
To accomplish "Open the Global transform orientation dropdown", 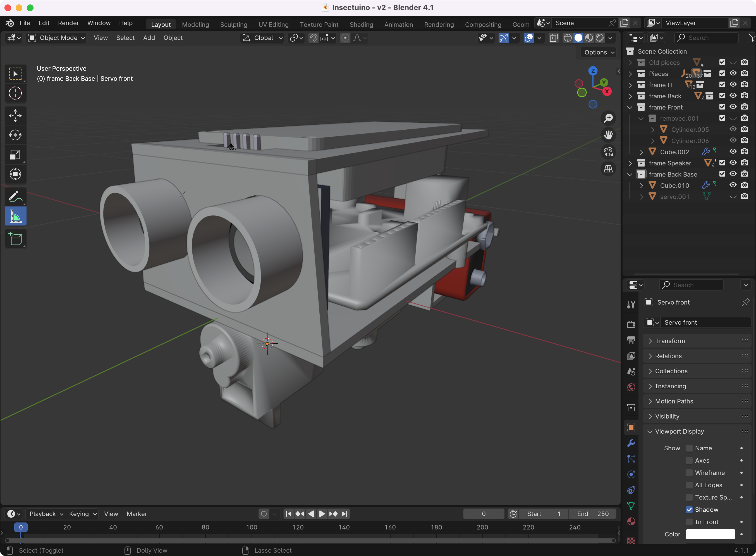I will (263, 38).
